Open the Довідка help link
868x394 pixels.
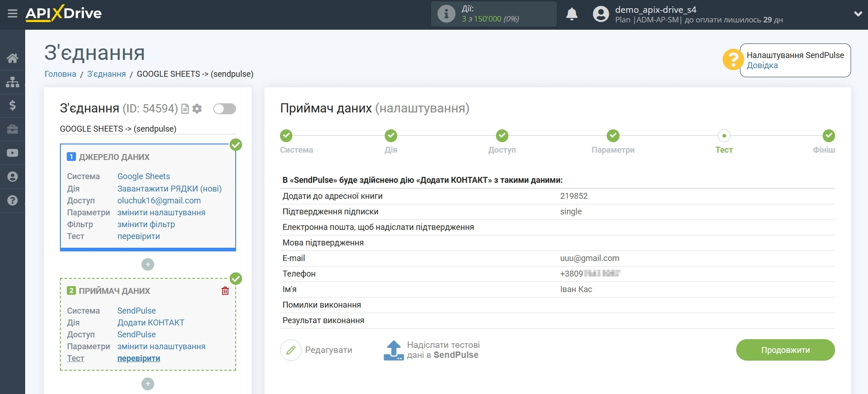[762, 65]
